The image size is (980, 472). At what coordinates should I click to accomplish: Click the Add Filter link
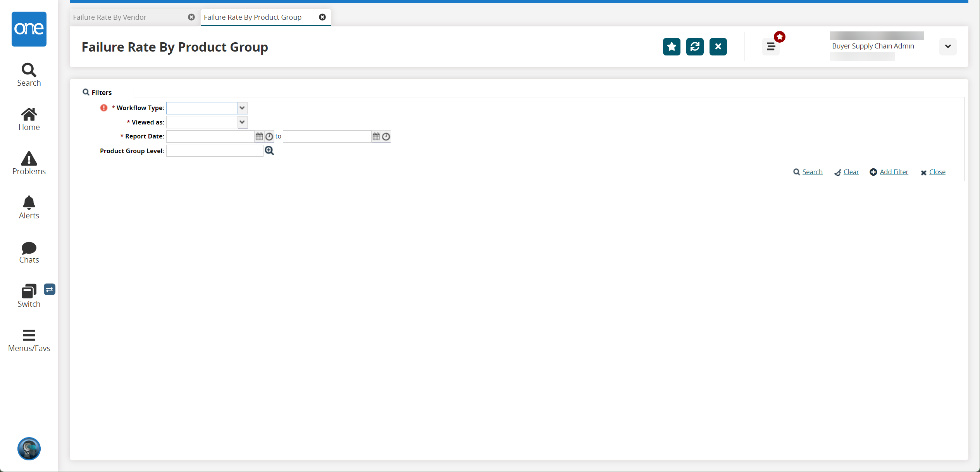coord(893,171)
